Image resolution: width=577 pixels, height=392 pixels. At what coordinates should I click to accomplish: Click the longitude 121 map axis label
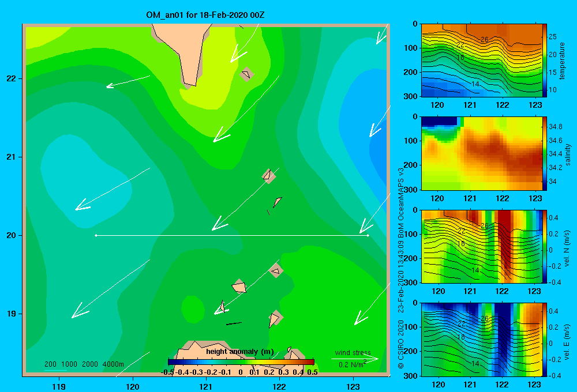tap(206, 386)
